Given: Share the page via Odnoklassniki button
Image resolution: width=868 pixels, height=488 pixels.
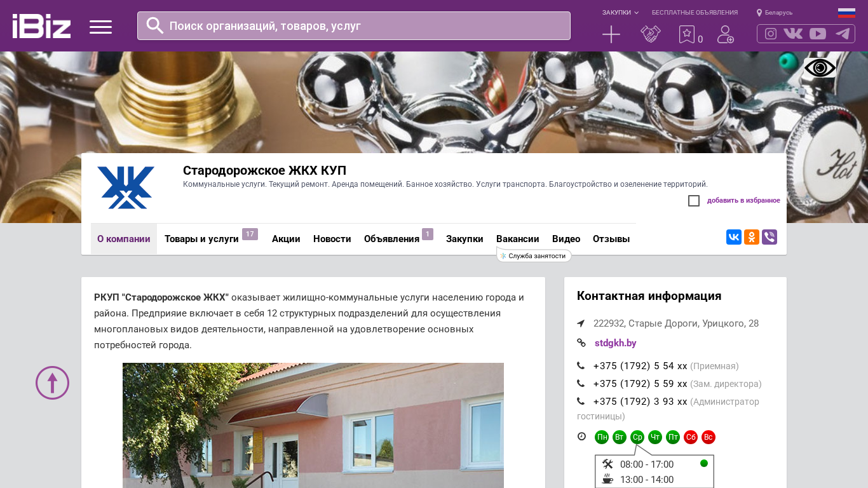Looking at the screenshot, I should pos(752,237).
